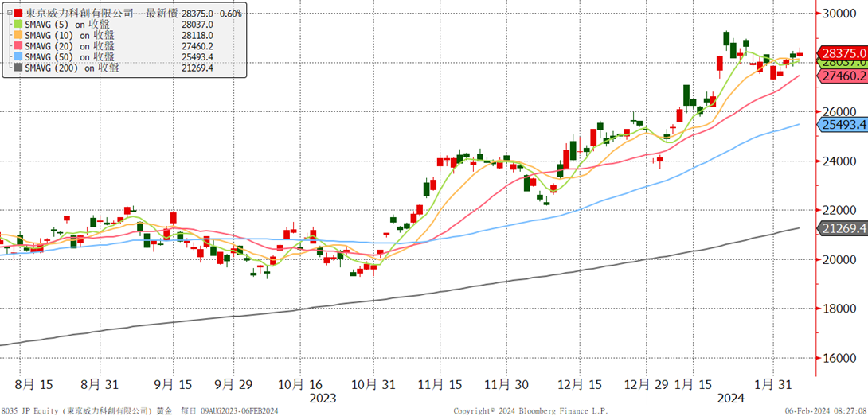Click the red swatch for 東京威力科創有限公司
Screen dimensions: 868x416
(x=18, y=14)
